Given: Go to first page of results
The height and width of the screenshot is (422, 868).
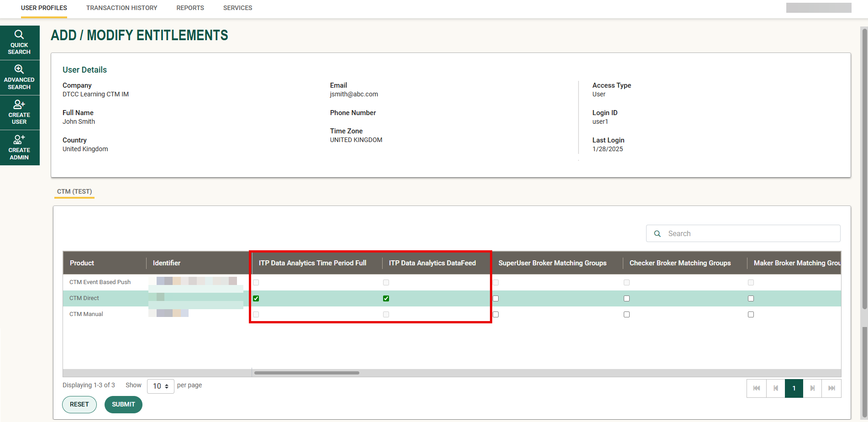Looking at the screenshot, I should click(757, 388).
